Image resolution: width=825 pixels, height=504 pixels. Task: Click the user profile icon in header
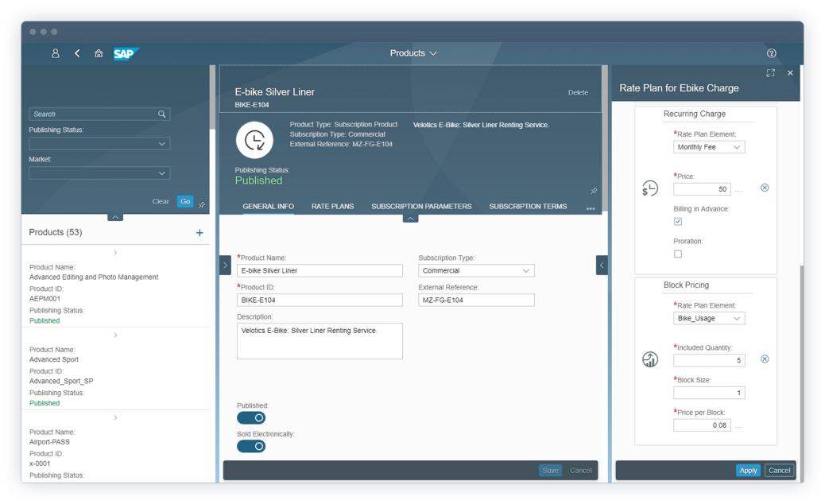[55, 53]
